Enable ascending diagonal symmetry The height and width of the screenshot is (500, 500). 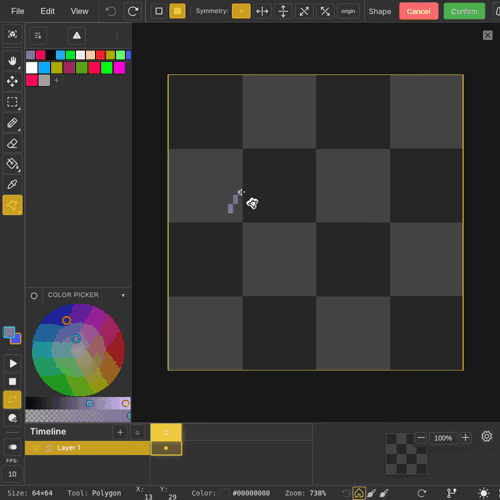[x=304, y=11]
